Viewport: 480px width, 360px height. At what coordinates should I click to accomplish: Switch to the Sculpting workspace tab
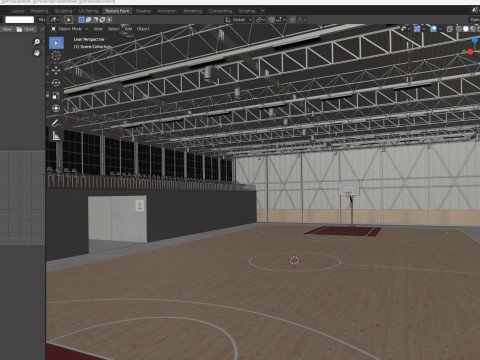pyautogui.click(x=63, y=11)
